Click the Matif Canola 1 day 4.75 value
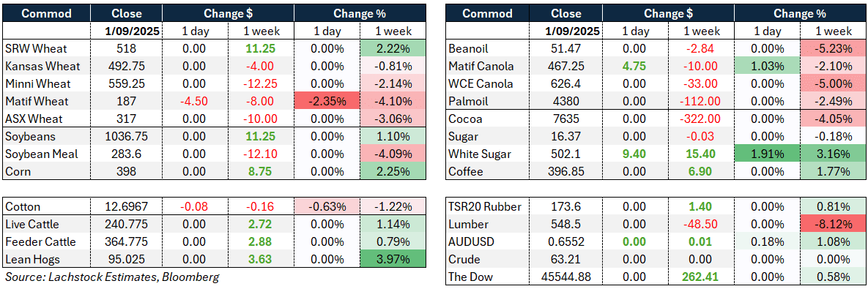868x289 pixels. pyautogui.click(x=636, y=67)
